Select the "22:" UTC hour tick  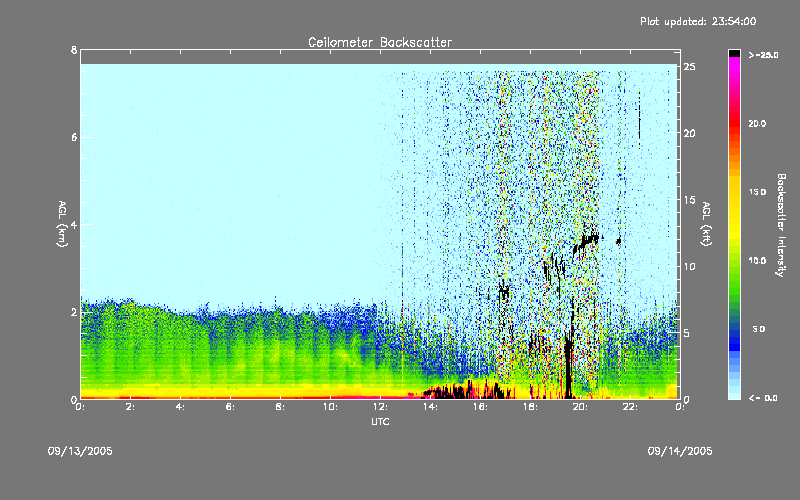pos(631,407)
